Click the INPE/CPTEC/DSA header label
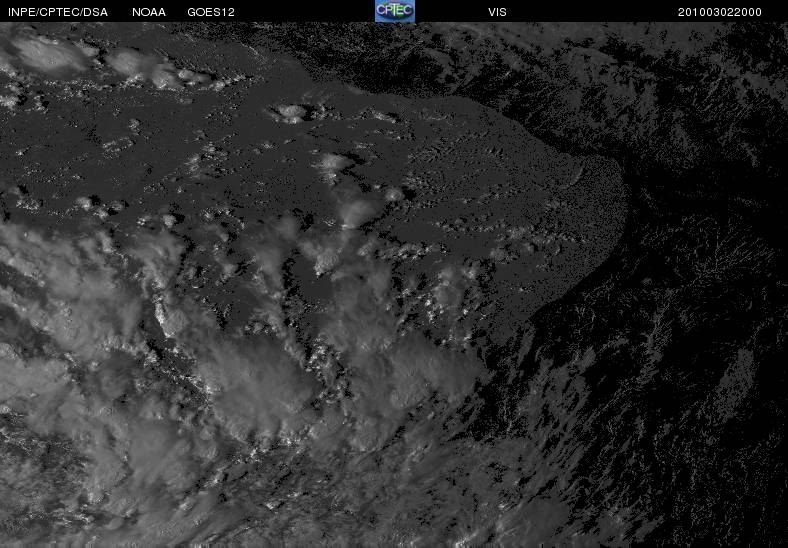The width and height of the screenshot is (788, 548). pyautogui.click(x=58, y=12)
